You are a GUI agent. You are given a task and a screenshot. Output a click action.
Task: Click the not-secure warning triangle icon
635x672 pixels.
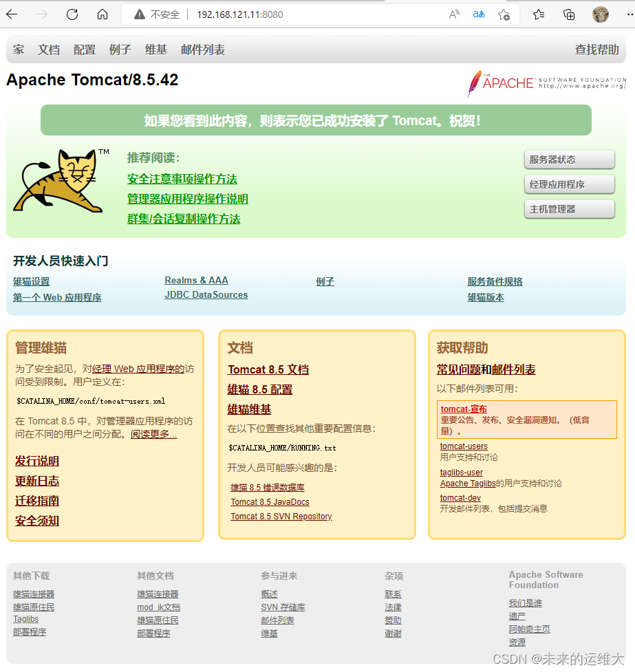[140, 14]
